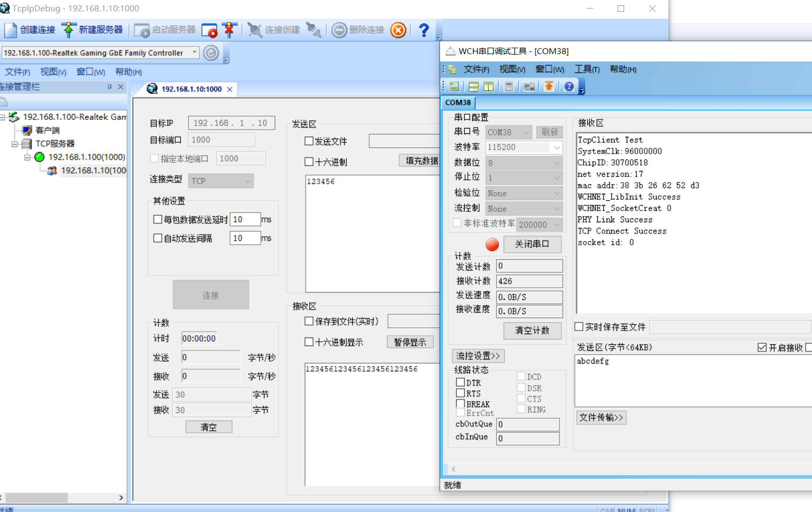
Task: Click the 新建服务器 (new server) toolbar icon
Action: 69,30
